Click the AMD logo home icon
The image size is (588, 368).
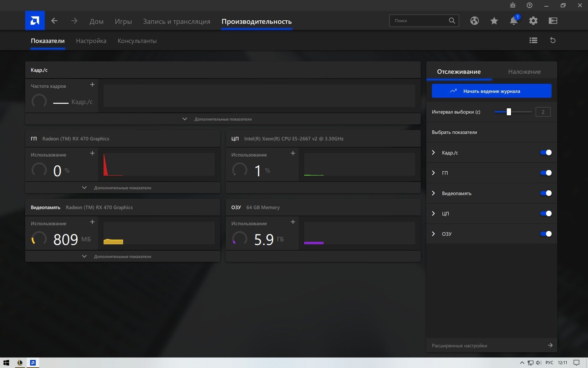pyautogui.click(x=35, y=21)
